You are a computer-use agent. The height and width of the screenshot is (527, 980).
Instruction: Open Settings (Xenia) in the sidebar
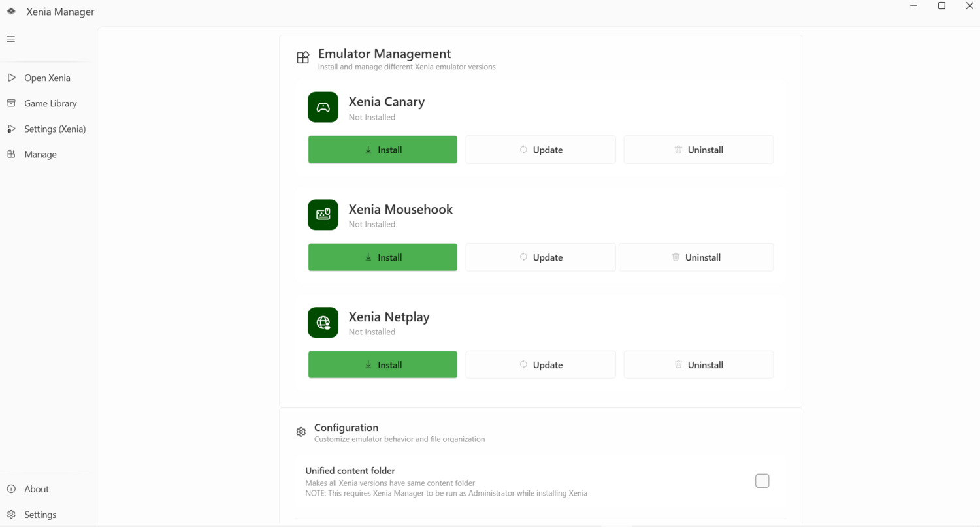55,129
